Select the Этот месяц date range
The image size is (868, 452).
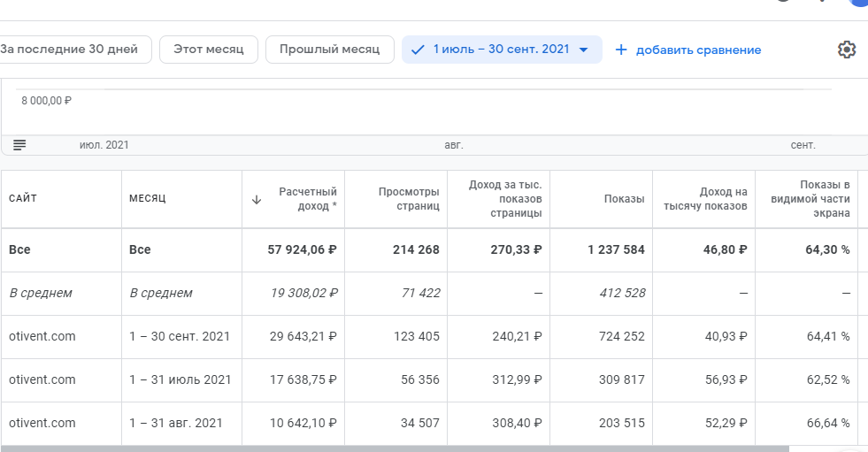209,50
